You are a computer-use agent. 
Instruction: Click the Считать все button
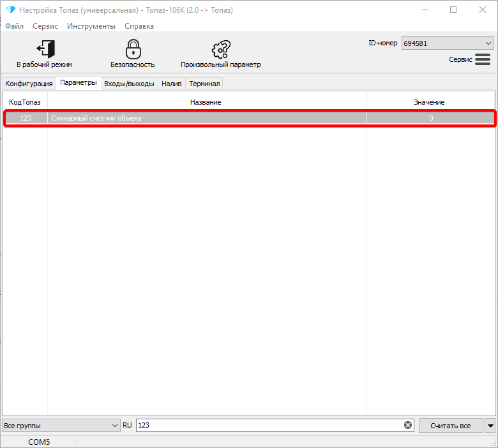point(450,426)
